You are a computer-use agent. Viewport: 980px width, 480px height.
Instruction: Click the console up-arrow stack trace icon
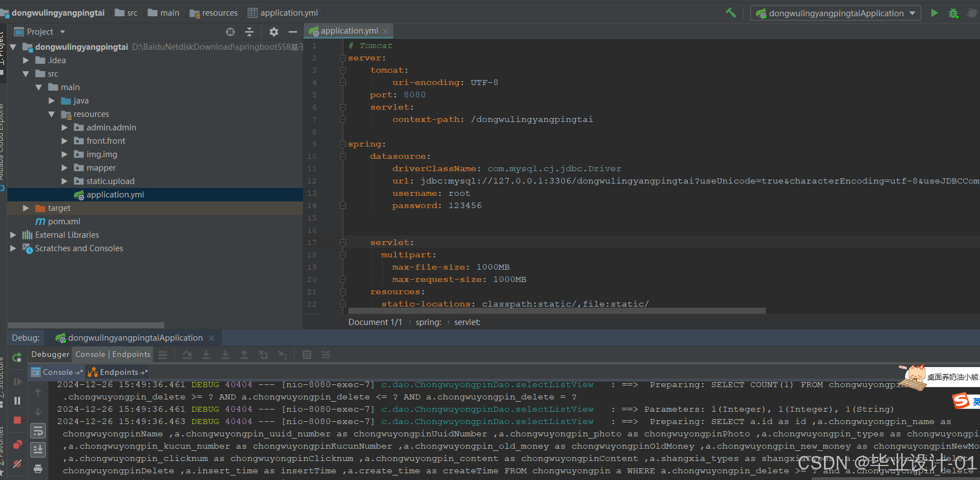(38, 393)
